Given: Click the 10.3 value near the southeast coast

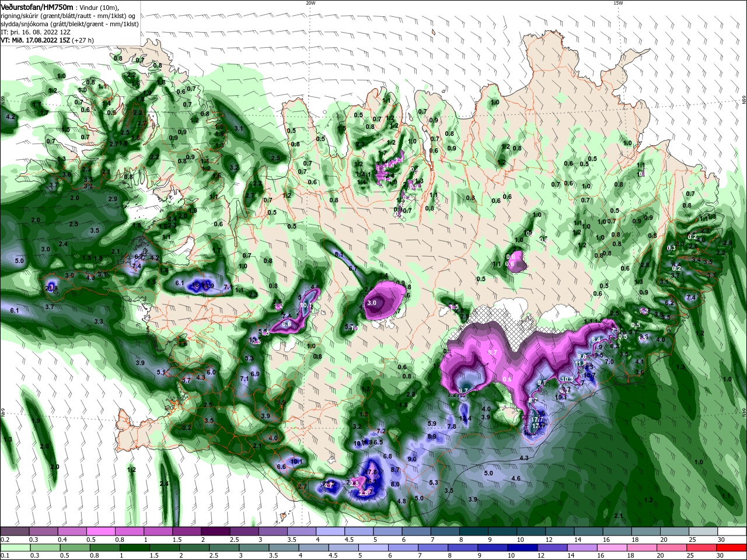Looking at the screenshot, I should [x=566, y=379].
